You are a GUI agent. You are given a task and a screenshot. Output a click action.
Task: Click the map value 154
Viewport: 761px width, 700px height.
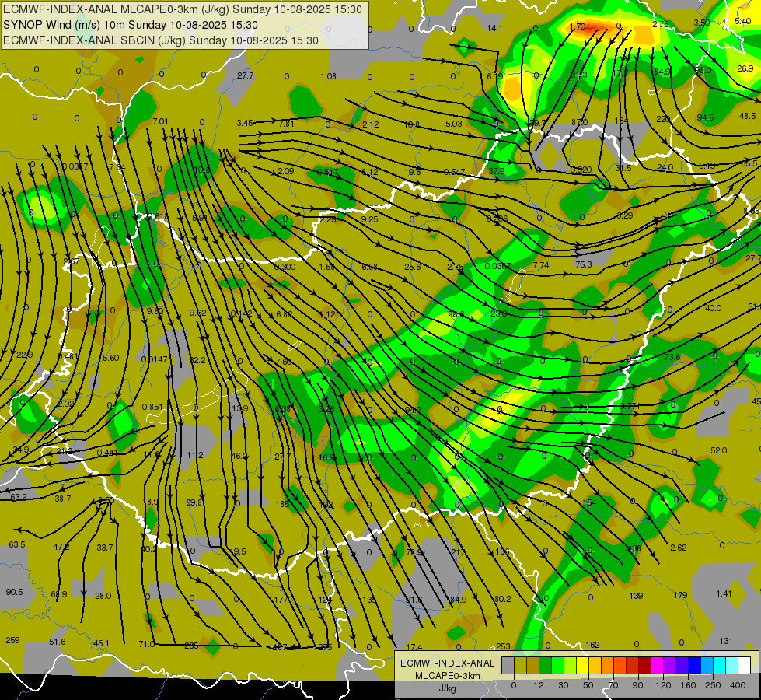click(x=590, y=502)
